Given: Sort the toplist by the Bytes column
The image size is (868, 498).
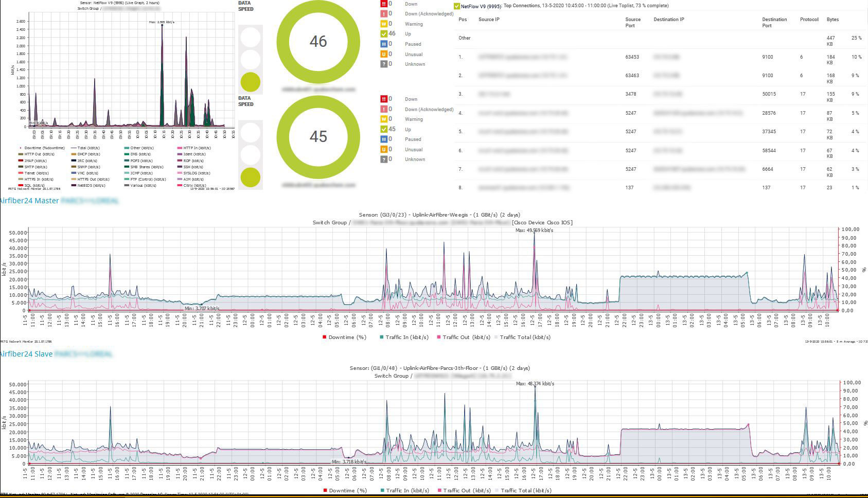Looking at the screenshot, I should pyautogui.click(x=832, y=20).
